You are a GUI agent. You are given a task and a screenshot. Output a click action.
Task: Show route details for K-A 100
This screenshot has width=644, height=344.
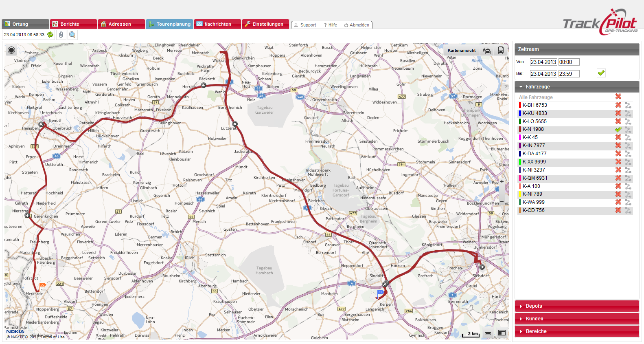(x=628, y=186)
